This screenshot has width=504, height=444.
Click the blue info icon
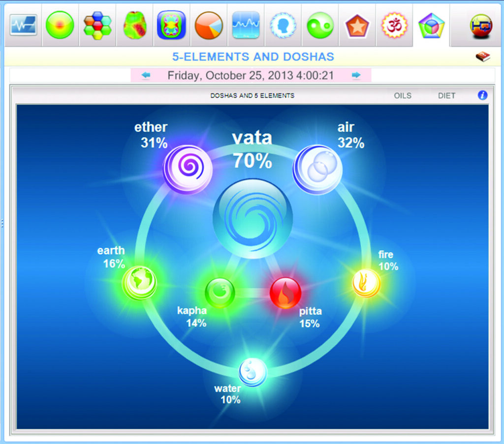[482, 95]
